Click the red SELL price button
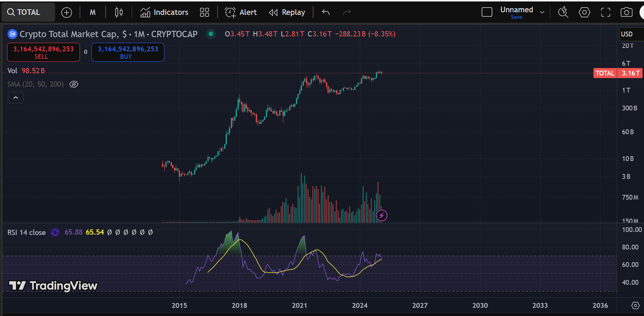This screenshot has width=644, height=316. (x=44, y=52)
